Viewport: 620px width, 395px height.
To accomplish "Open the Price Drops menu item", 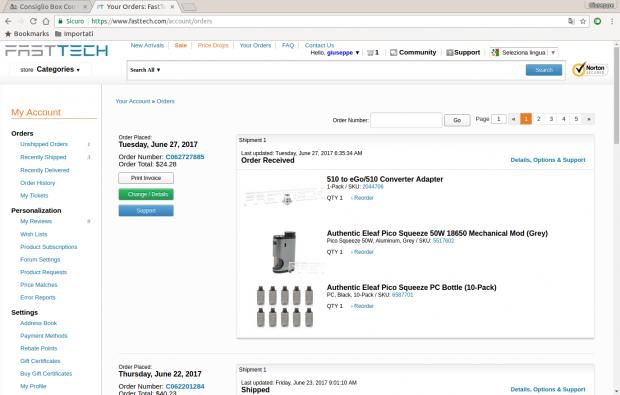I will tap(213, 45).
